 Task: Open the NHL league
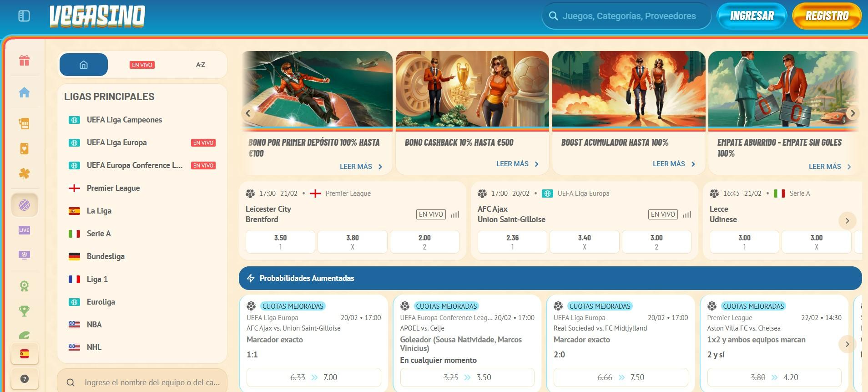click(142, 347)
